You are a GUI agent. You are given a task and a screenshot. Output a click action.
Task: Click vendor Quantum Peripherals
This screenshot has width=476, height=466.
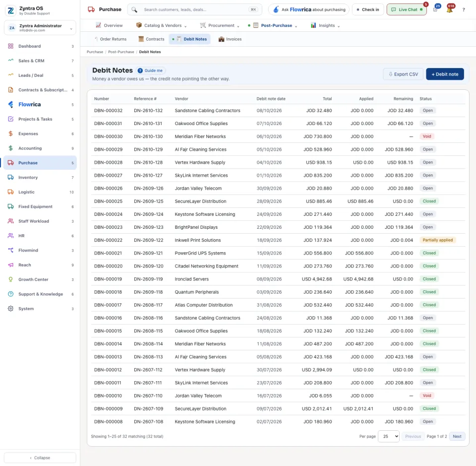pyautogui.click(x=197, y=292)
